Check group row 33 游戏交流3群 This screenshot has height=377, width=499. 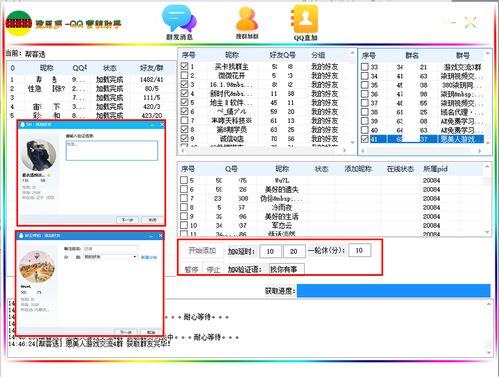tap(365, 67)
